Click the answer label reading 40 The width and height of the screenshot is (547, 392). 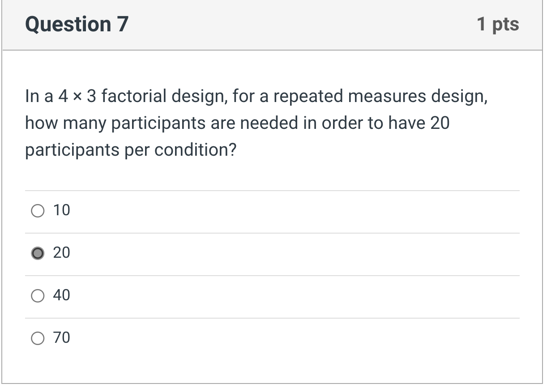tap(62, 295)
